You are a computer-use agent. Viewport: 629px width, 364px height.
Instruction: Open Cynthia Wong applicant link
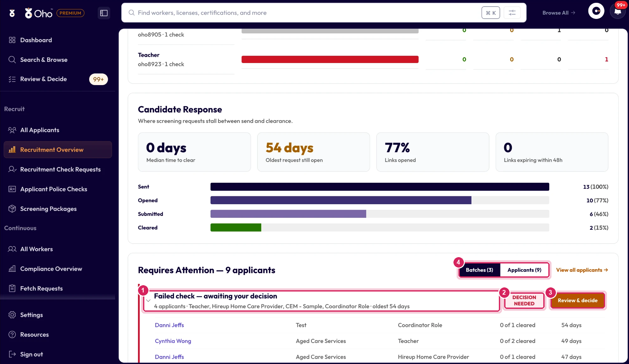(173, 341)
